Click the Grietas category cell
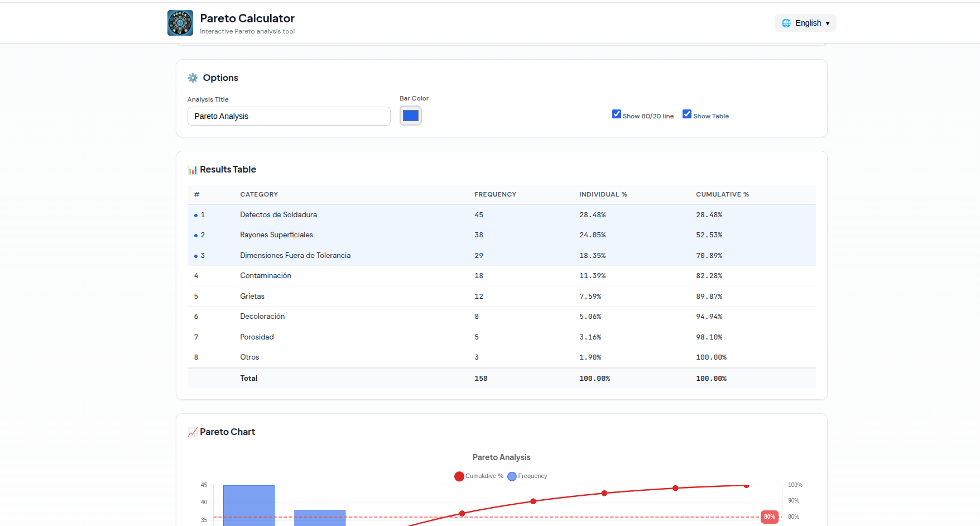The width and height of the screenshot is (980, 526). pyautogui.click(x=252, y=297)
